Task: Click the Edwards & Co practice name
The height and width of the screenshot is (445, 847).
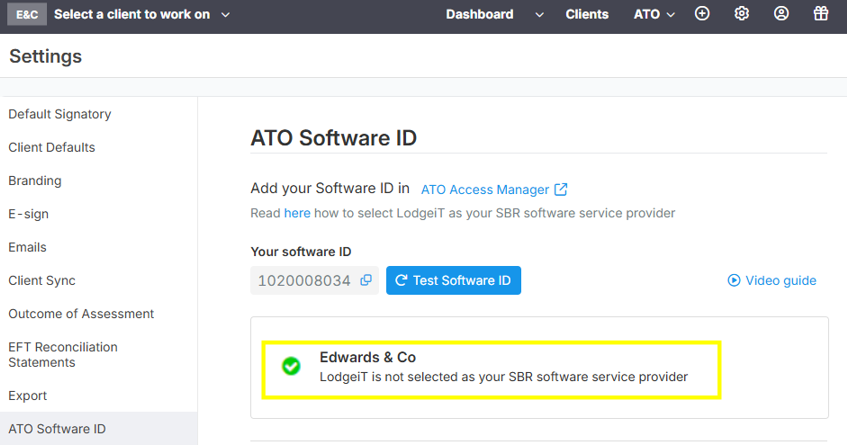Action: 367,357
